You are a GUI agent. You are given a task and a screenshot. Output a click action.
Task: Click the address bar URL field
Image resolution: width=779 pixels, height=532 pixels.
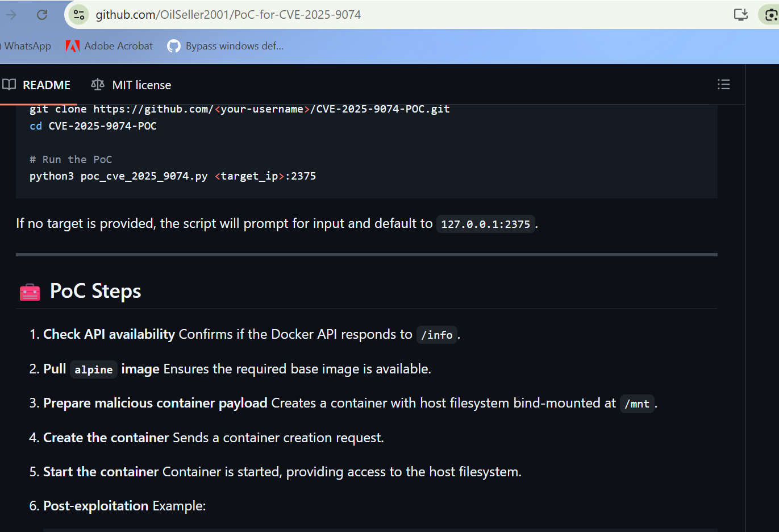click(228, 15)
